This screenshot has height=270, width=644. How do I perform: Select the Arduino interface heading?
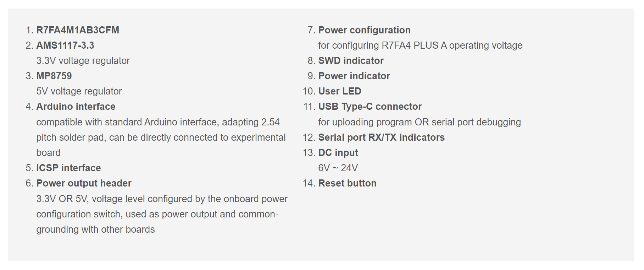pyautogui.click(x=76, y=107)
